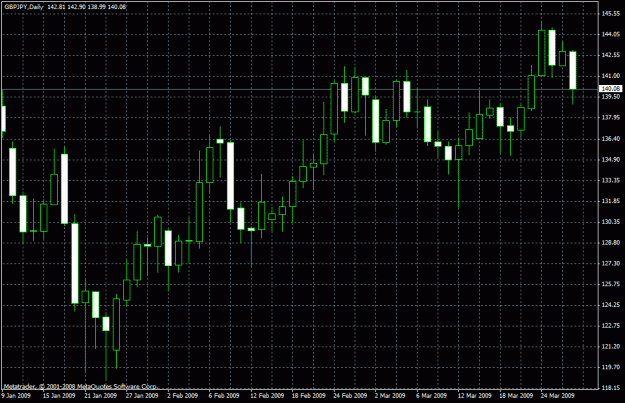Click the 127.30 price axis label
Image resolution: width=625 pixels, height=403 pixels.
coord(611,263)
